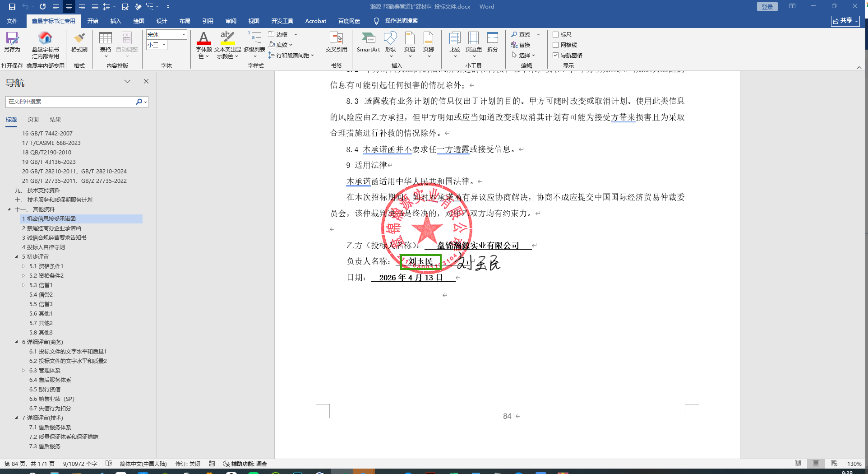Click the 页眉 header icon
The width and height of the screenshot is (868, 474).
[x=410, y=44]
